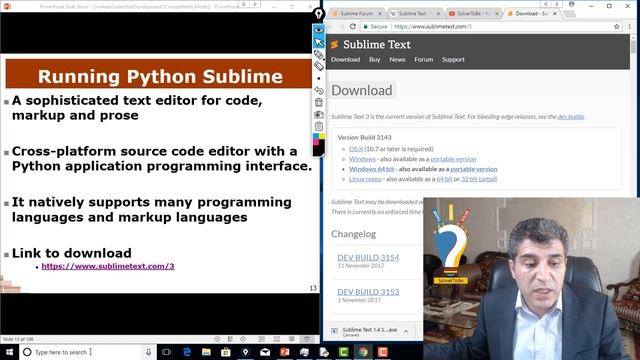
Task: Click the camera snapshot icon in annotation toolbar
Action: click(x=318, y=115)
